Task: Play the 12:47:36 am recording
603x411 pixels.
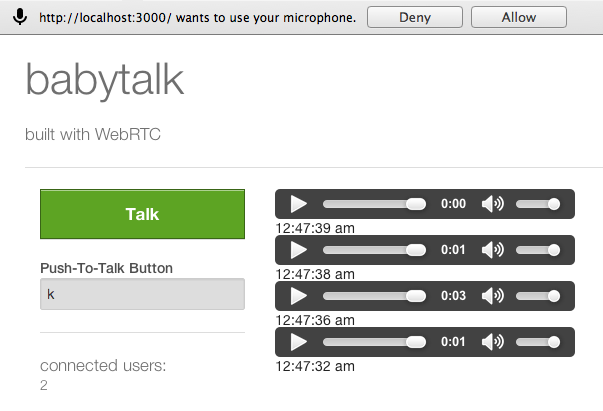Action: 298,296
